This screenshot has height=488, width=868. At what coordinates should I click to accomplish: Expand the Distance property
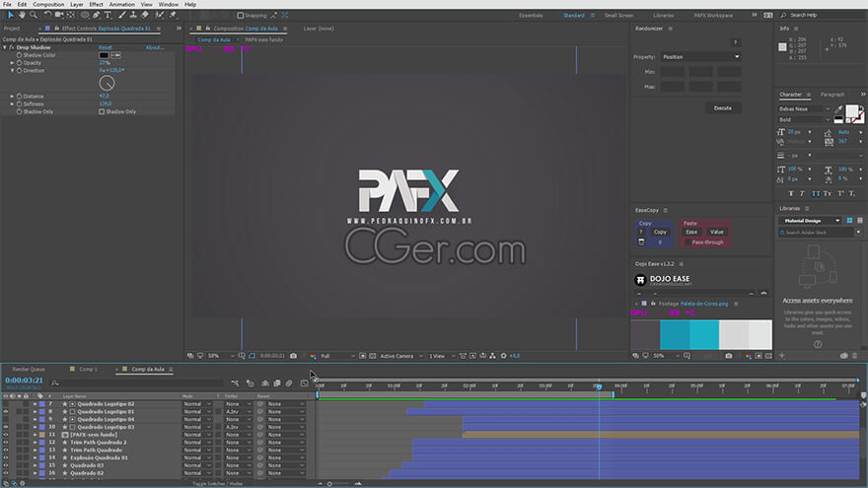(12, 97)
